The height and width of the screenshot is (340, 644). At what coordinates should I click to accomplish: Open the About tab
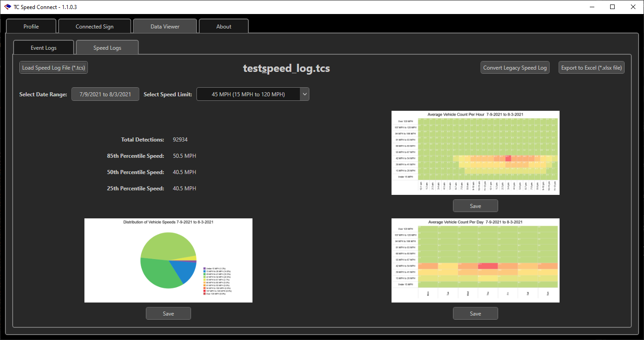pos(224,26)
